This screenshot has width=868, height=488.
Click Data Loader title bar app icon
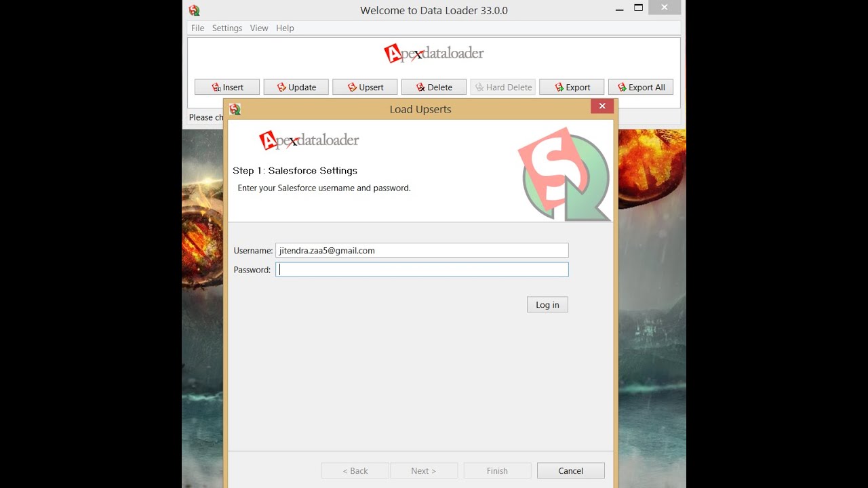pos(195,10)
